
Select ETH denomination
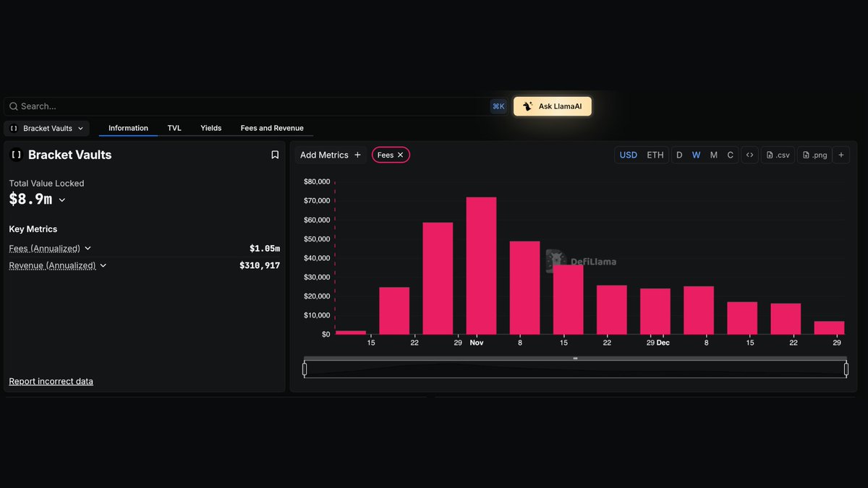tap(655, 155)
